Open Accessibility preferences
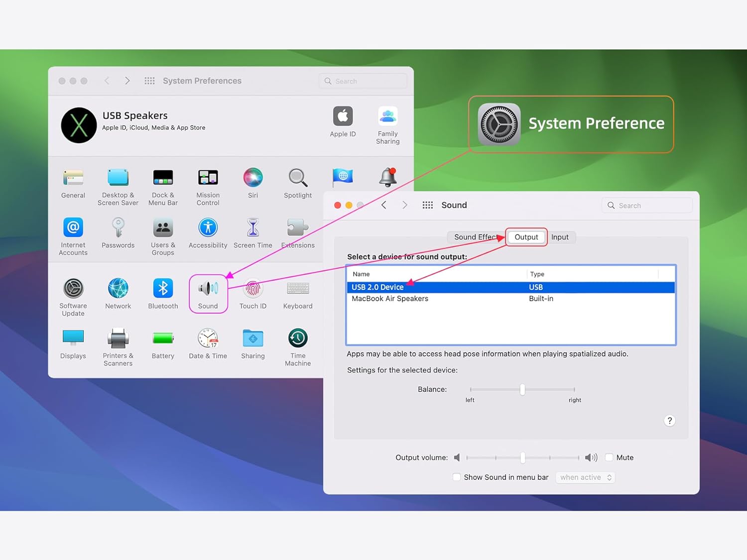The image size is (747, 560). tap(208, 233)
